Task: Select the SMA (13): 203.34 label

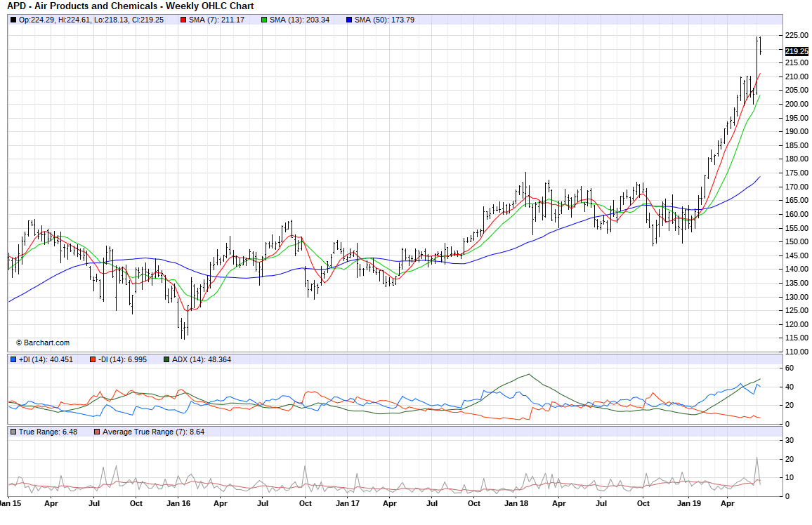Action: point(299,20)
